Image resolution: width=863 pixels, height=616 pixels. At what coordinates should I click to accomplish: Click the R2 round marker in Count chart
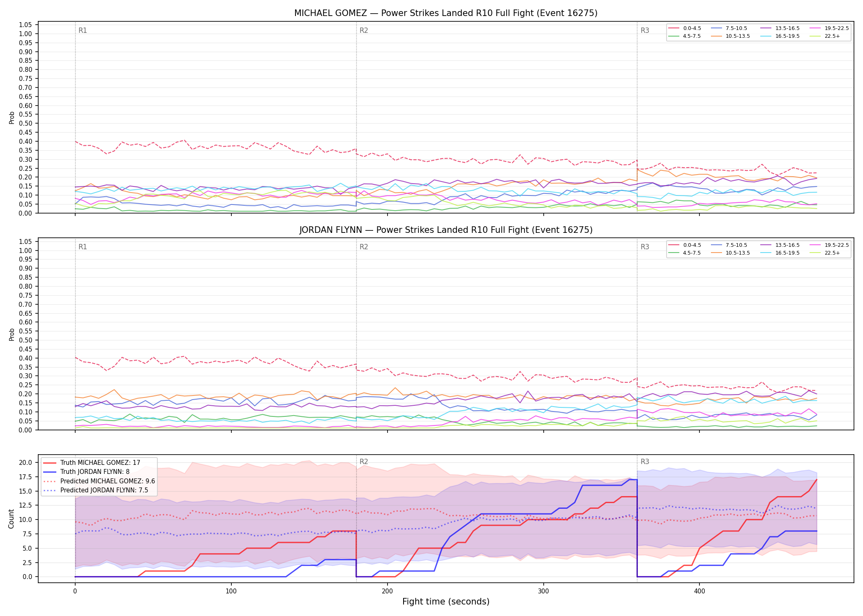tap(364, 462)
